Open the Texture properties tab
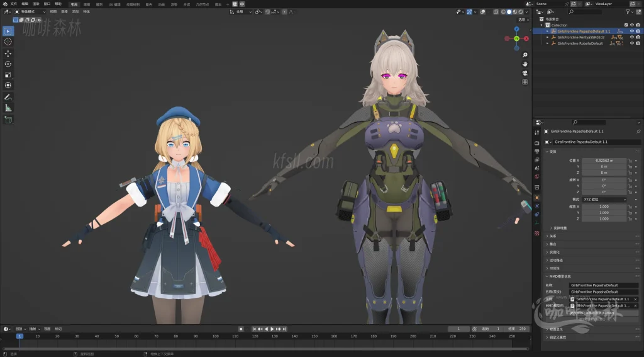644x357 pixels. [537, 233]
